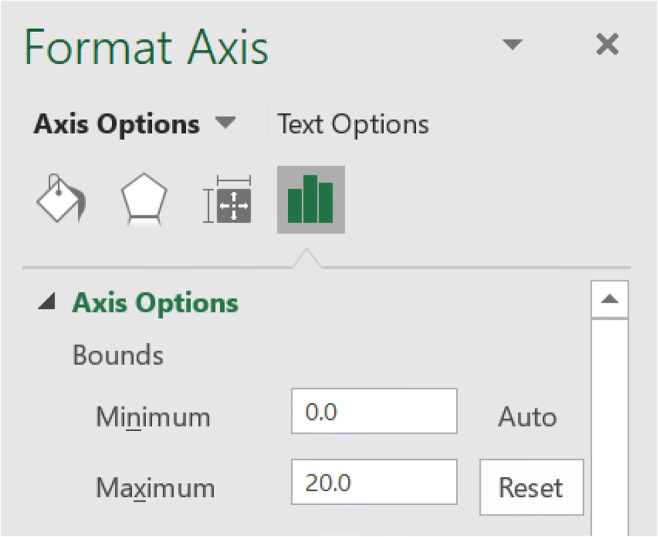
Task: Open the dropdown arrow next to Axis Options
Action: (226, 124)
